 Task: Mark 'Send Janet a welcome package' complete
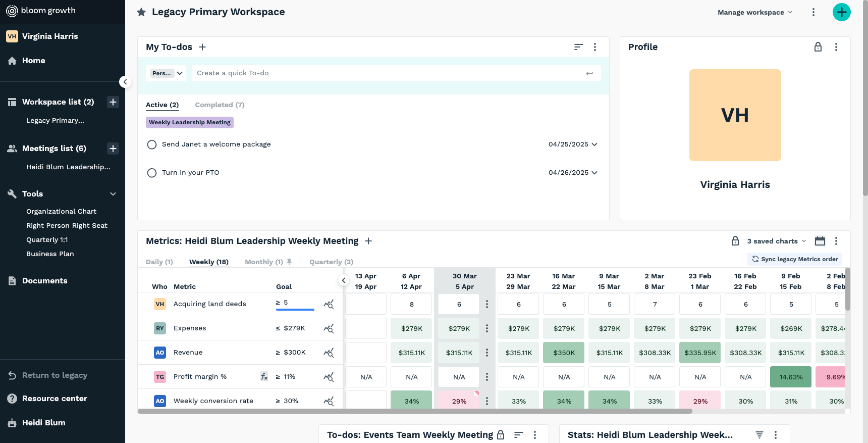pyautogui.click(x=152, y=144)
